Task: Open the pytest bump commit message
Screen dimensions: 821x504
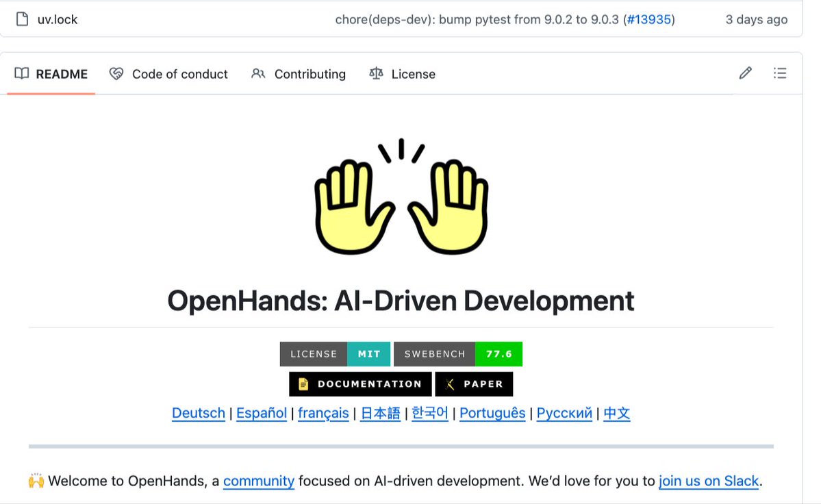Action: 477,19
